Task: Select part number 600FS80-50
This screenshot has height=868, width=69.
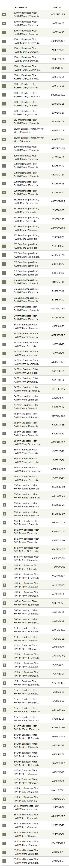Action: 58,113
